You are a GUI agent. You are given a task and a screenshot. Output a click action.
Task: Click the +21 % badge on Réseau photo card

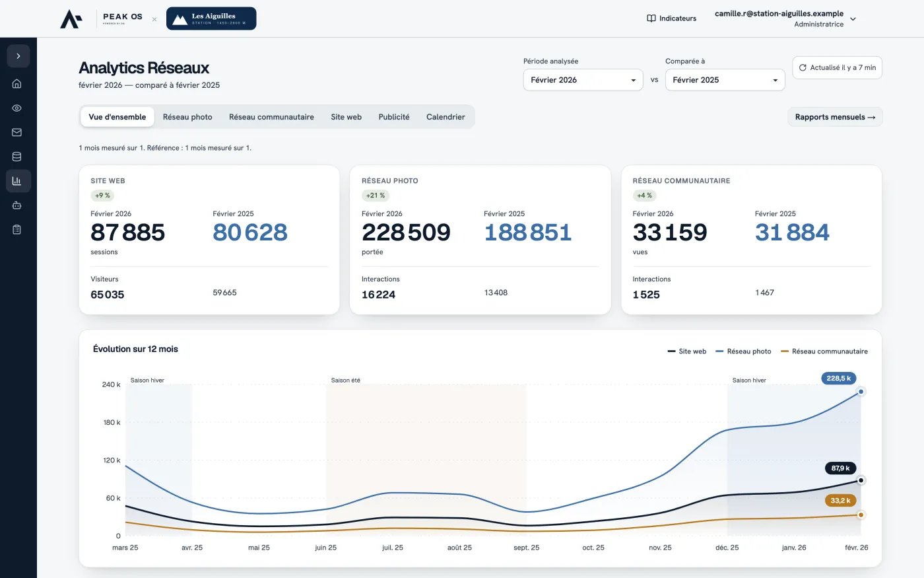(x=376, y=196)
